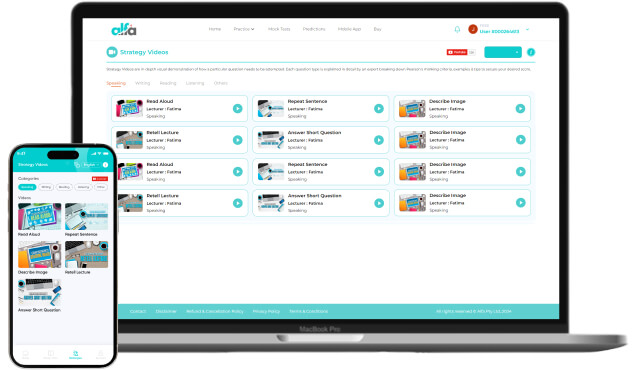Screen dimensions: 643x370
Task: Open Mock Tests in navigation bar
Action: [279, 29]
